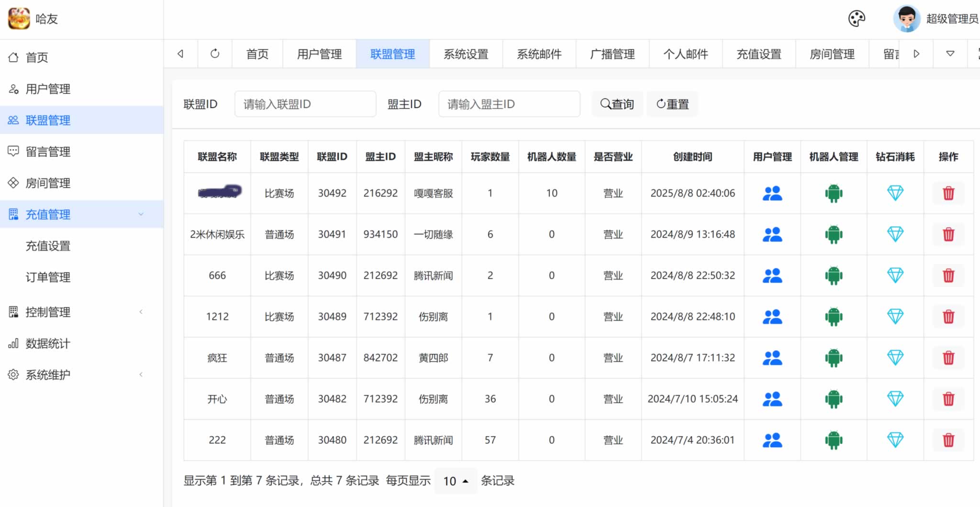Open the records-per-page dropdown showing 10
The height and width of the screenshot is (507, 980).
click(x=455, y=481)
